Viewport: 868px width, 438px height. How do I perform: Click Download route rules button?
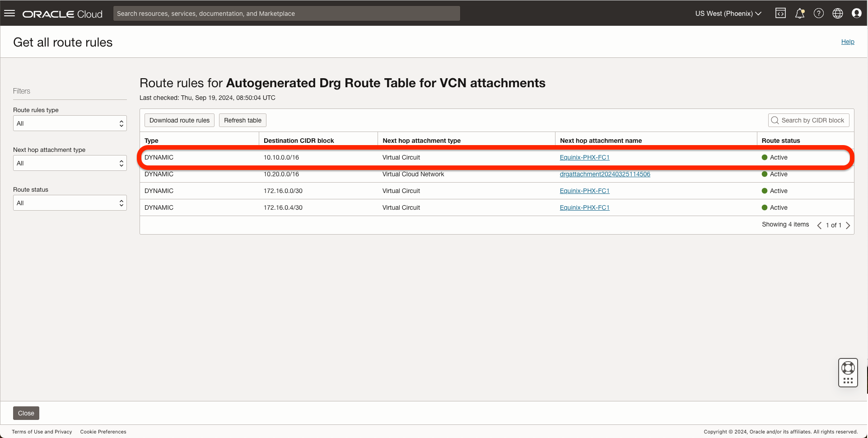pyautogui.click(x=179, y=120)
